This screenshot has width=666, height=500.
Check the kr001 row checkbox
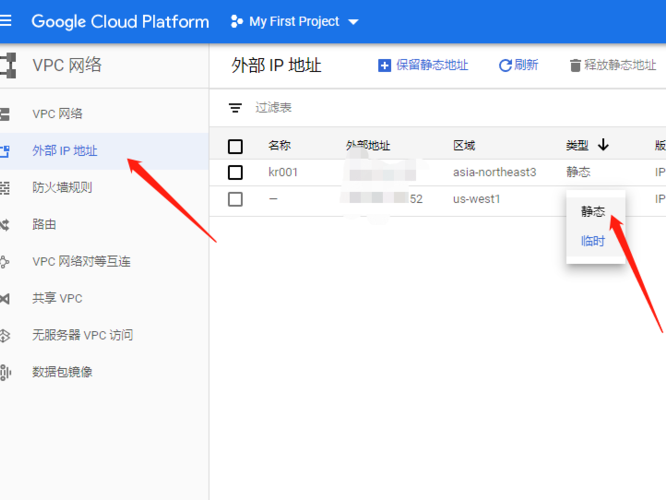point(235,172)
